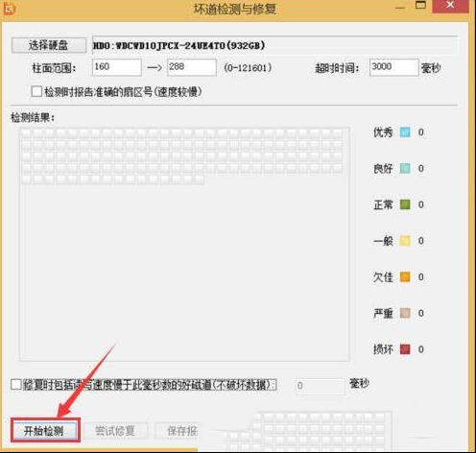
Task: Select the 欠佳 orange color swatch
Action: (x=405, y=276)
